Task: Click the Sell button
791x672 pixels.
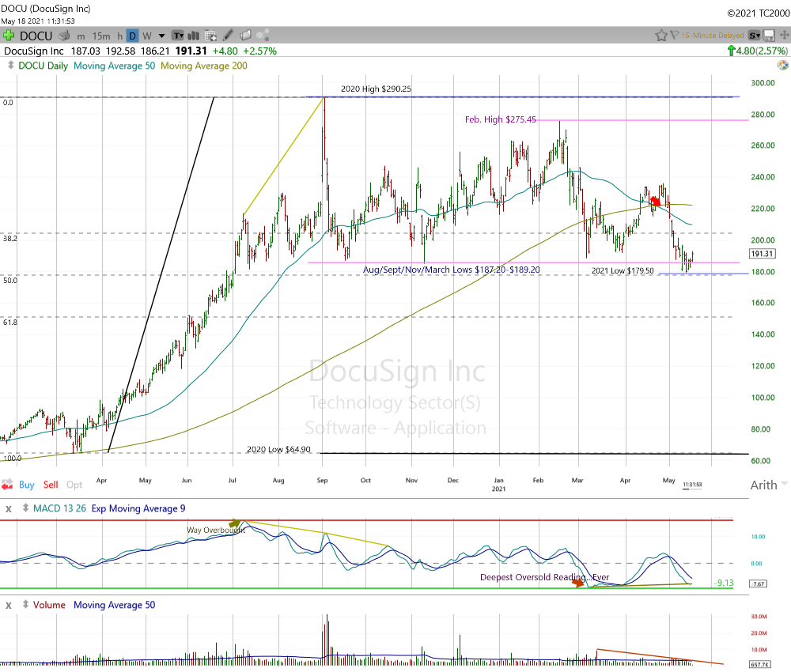Action: (51, 485)
